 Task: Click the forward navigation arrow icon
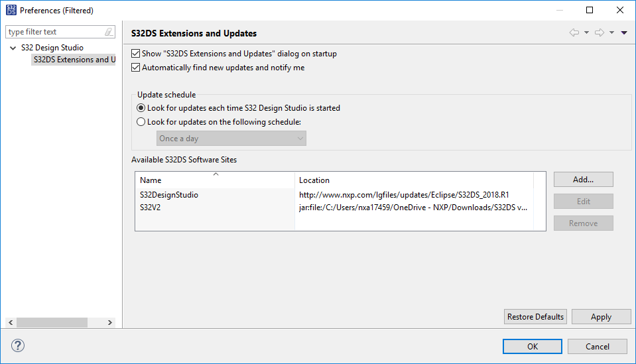(x=600, y=33)
